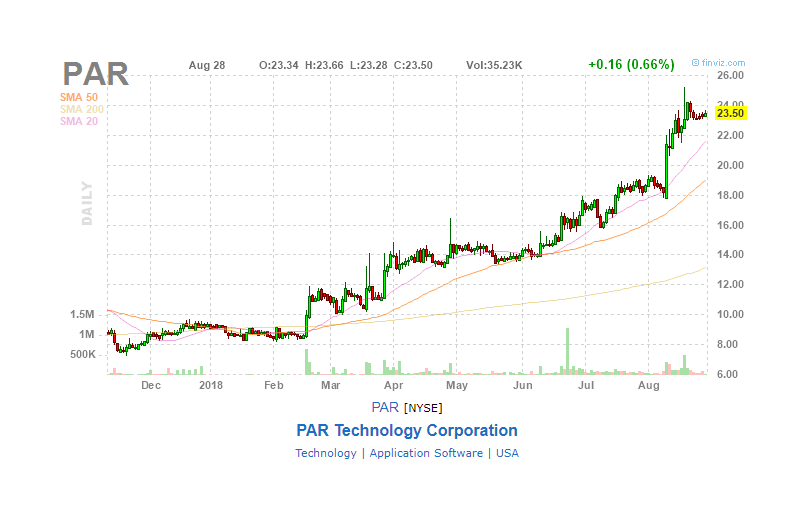Click the Apr month label on time axis

pos(394,386)
